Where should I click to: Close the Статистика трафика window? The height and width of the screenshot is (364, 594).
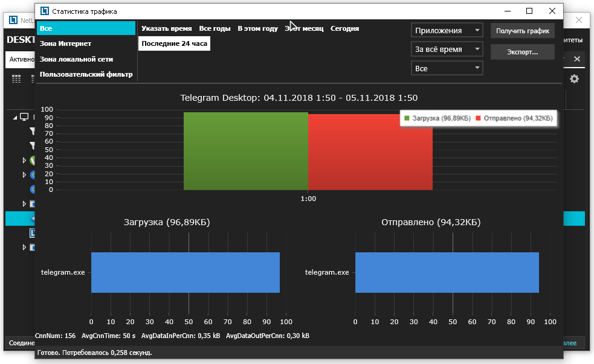coord(552,11)
